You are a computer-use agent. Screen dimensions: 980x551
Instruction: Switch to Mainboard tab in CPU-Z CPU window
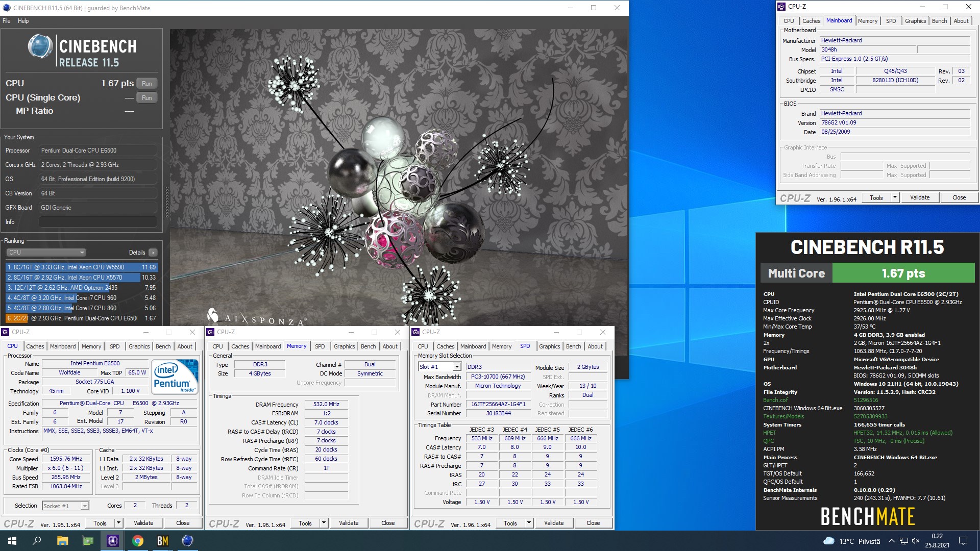point(63,346)
